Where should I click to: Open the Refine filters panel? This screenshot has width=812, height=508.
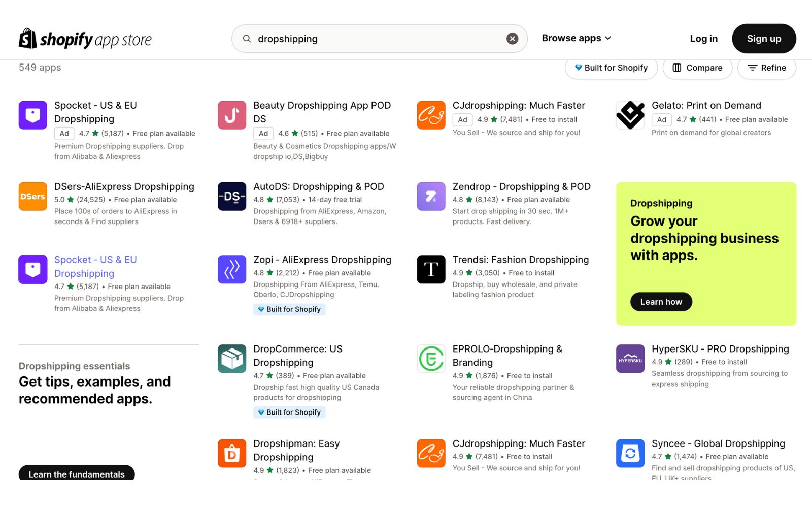point(766,68)
